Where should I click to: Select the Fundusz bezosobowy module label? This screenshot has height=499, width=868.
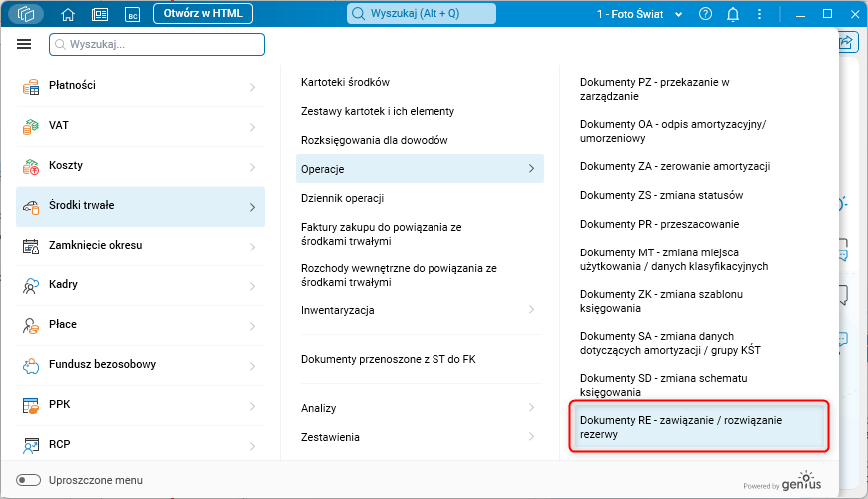pos(103,364)
